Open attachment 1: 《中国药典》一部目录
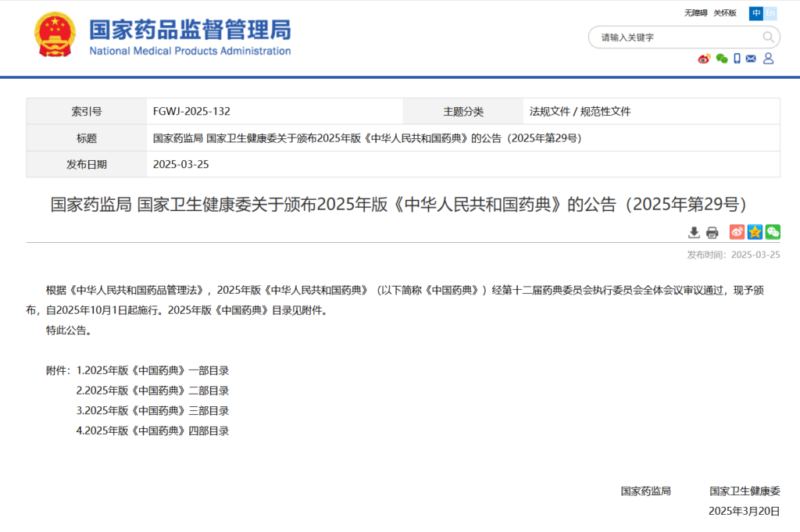Image resolution: width=800 pixels, height=532 pixels. (x=152, y=370)
